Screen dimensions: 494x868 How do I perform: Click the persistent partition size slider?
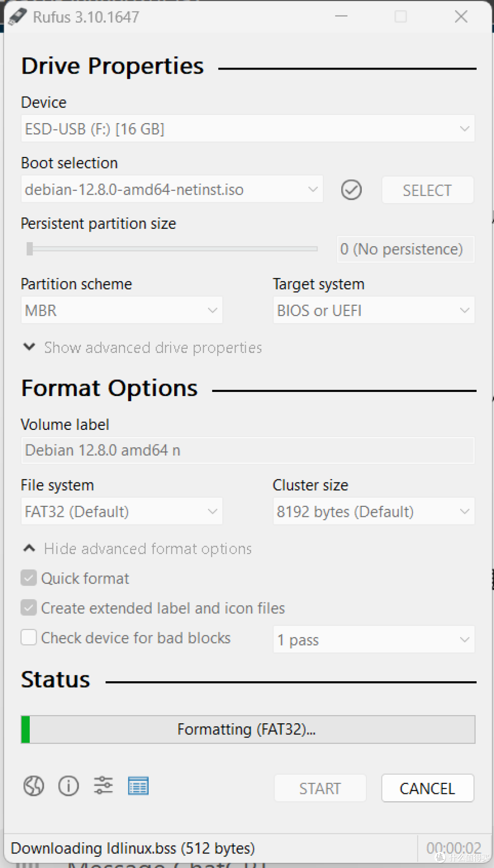coord(172,249)
